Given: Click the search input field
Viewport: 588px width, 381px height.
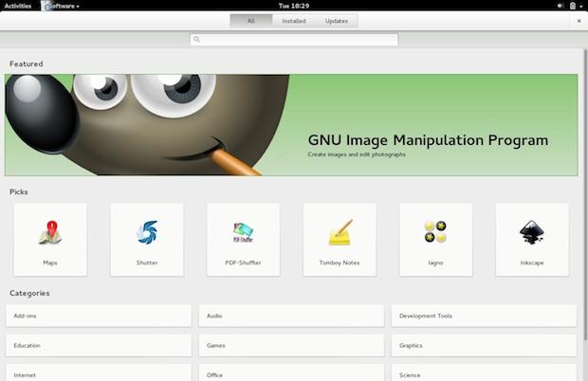Looking at the screenshot, I should (x=294, y=40).
